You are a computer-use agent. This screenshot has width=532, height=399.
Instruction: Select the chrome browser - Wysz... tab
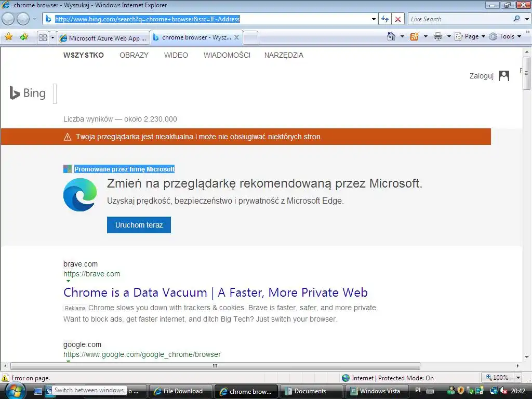click(x=192, y=37)
